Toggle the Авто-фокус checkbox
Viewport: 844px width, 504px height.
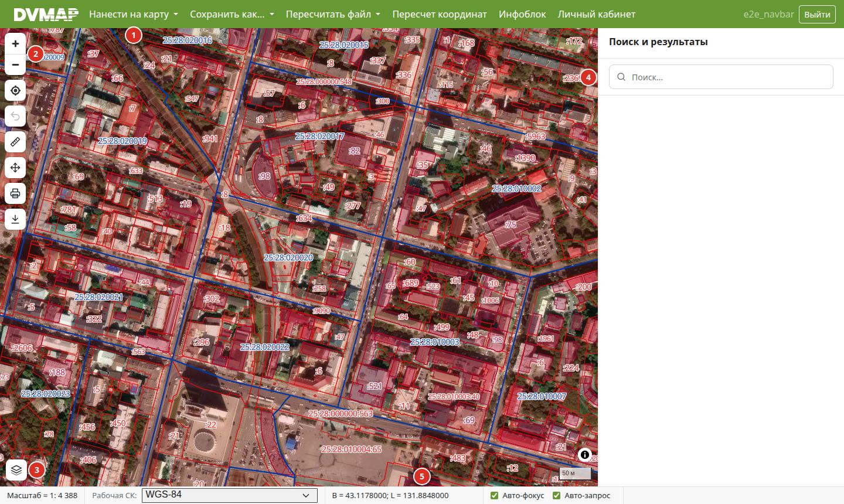pos(495,496)
